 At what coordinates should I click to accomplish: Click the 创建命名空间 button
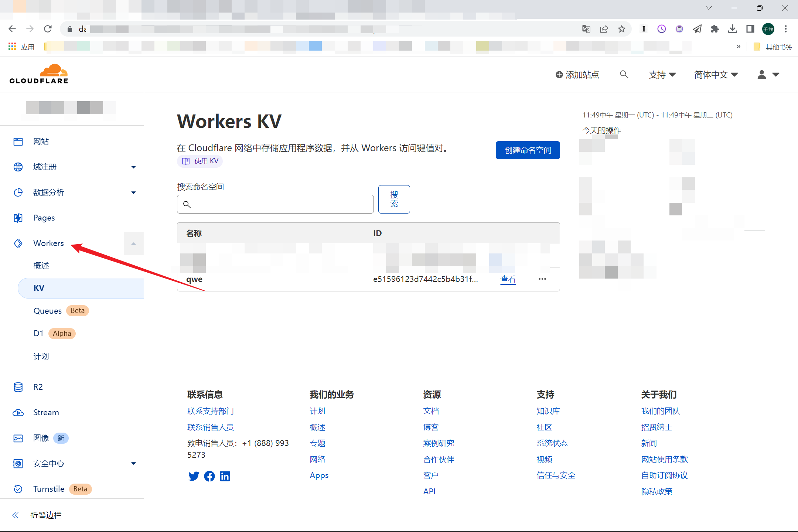click(x=528, y=150)
